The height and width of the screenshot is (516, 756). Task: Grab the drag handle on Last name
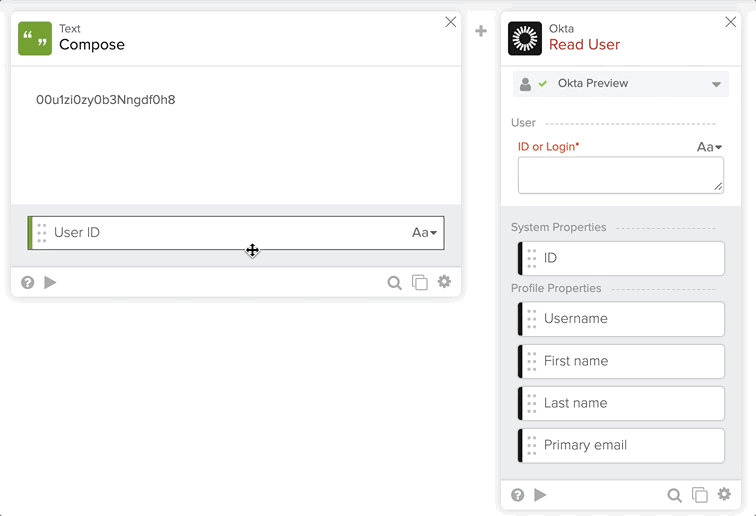531,403
